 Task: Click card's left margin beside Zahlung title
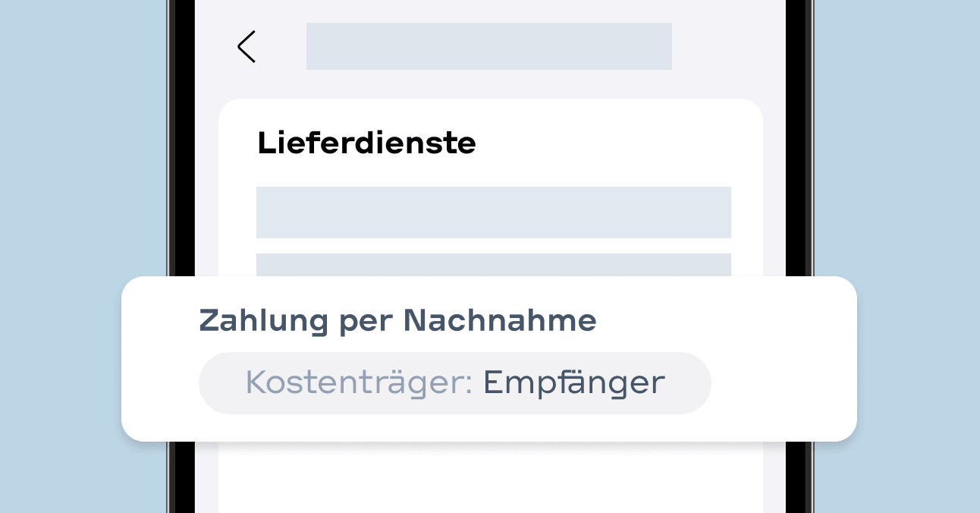click(159, 321)
